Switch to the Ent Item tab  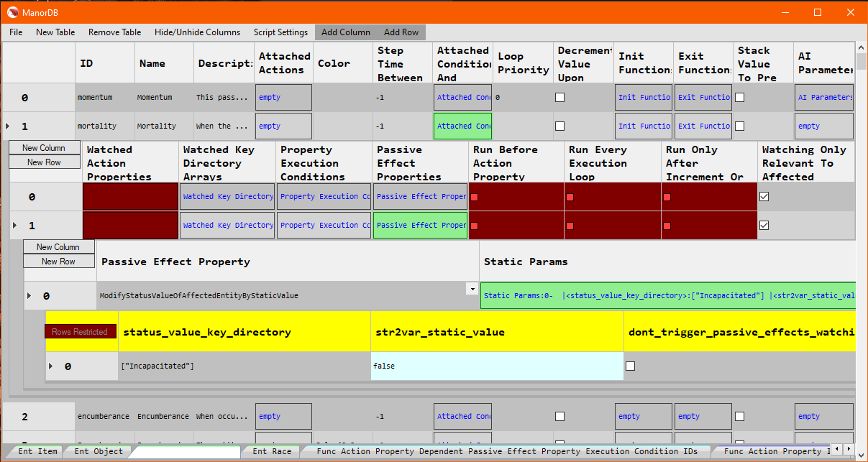37,451
